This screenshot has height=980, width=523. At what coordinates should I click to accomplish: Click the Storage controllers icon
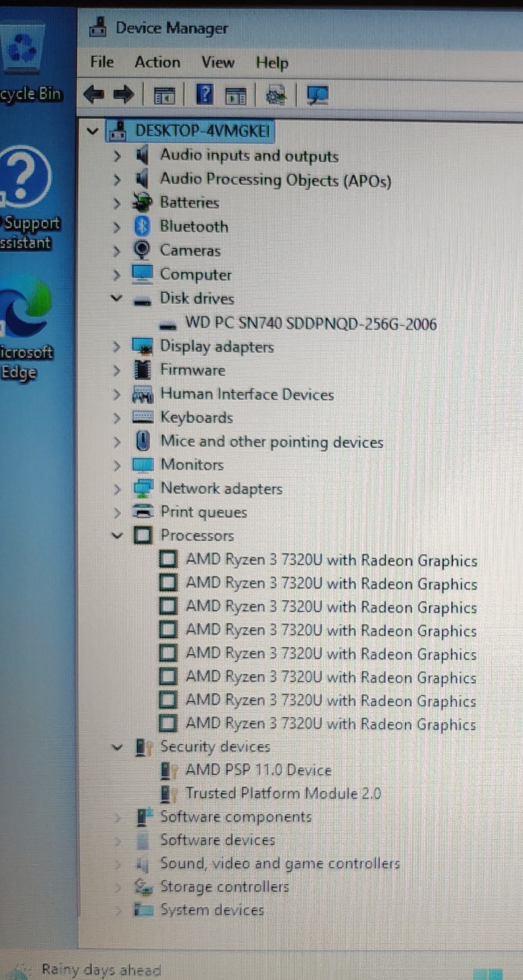(x=143, y=886)
